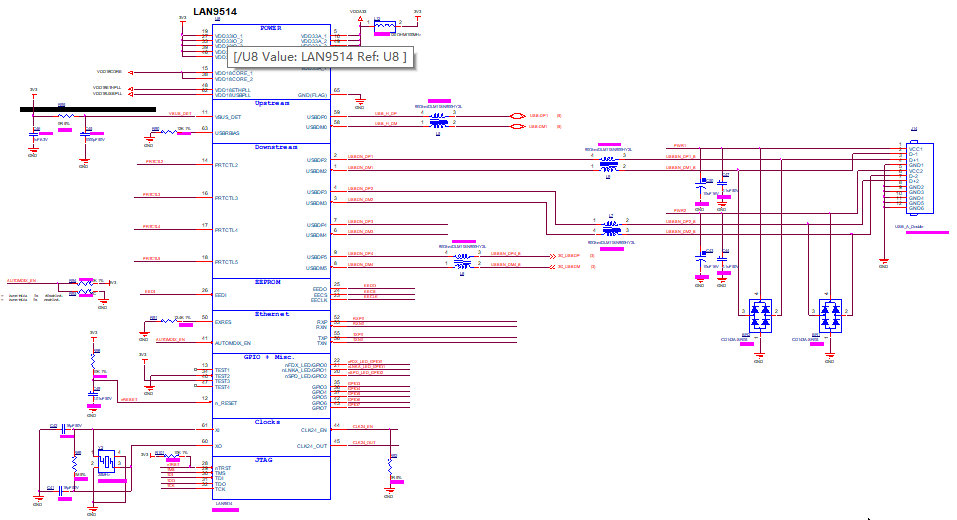The height and width of the screenshot is (520, 957).
Task: Select the JTAG section header
Action: click(263, 460)
